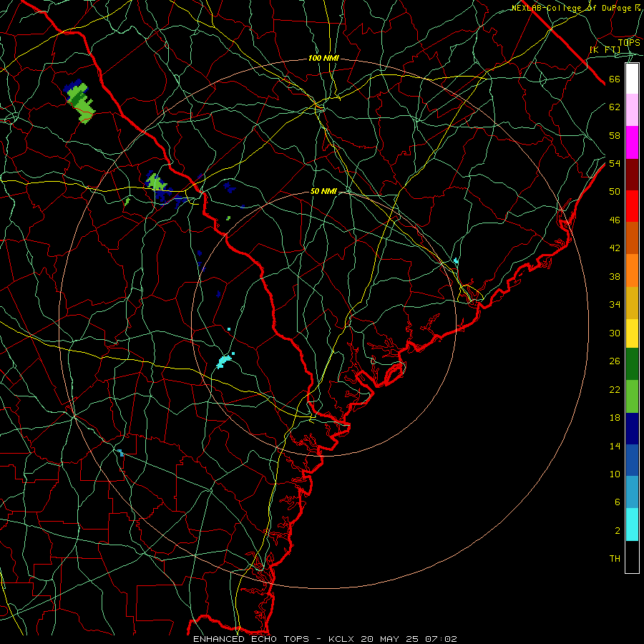Viewport: 644px width, 644px height.
Task: Click the dark orange legend swatch
Action: (x=632, y=238)
